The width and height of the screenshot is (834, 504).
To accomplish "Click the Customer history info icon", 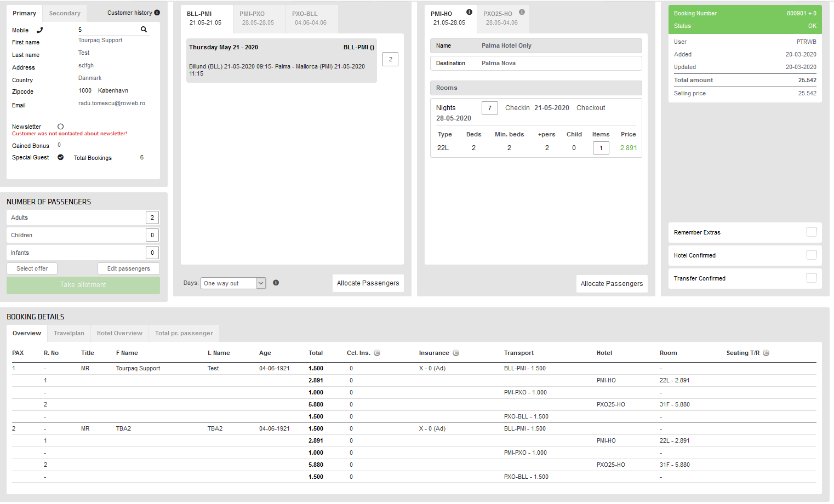I will click(x=157, y=13).
